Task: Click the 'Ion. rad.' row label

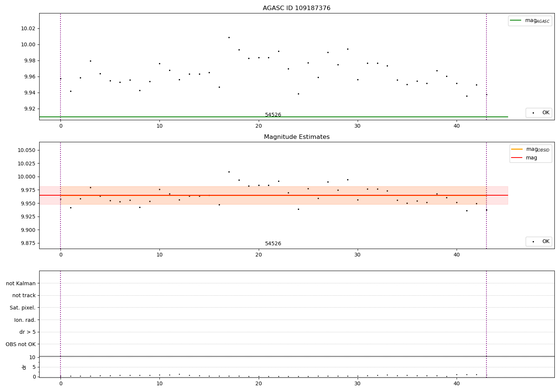Action: click(x=25, y=320)
